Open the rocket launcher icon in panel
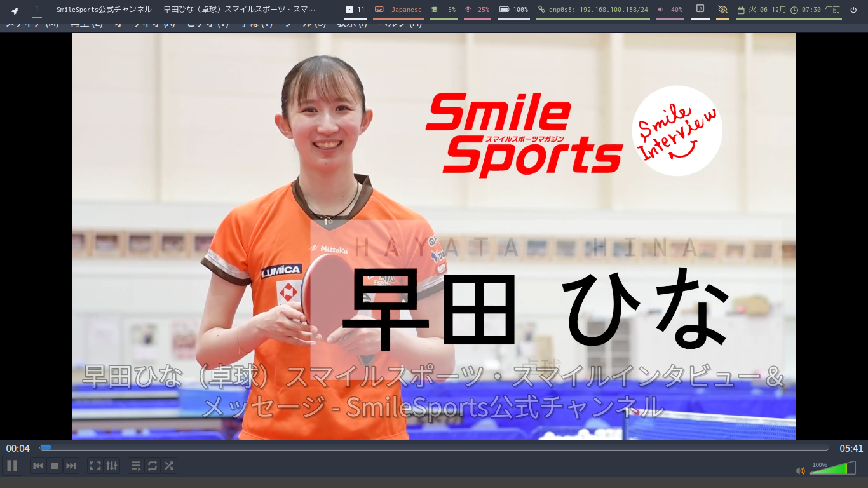The width and height of the screenshot is (868, 488). click(x=15, y=10)
